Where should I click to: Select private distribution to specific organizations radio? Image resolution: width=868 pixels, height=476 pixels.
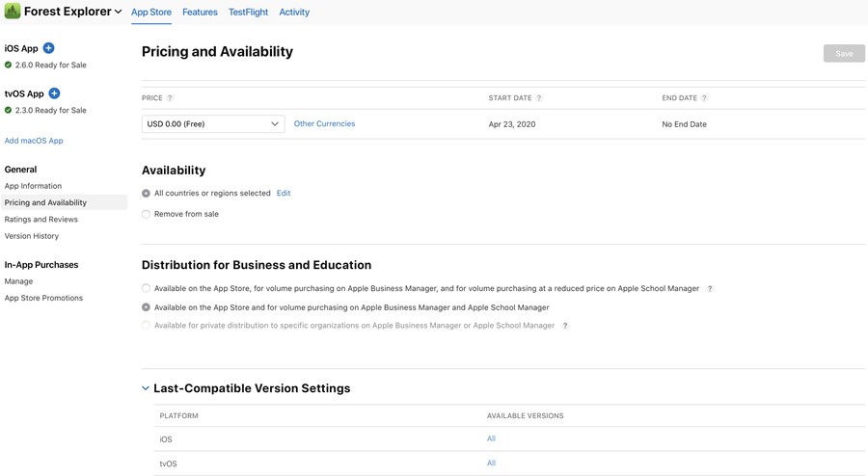pos(147,326)
